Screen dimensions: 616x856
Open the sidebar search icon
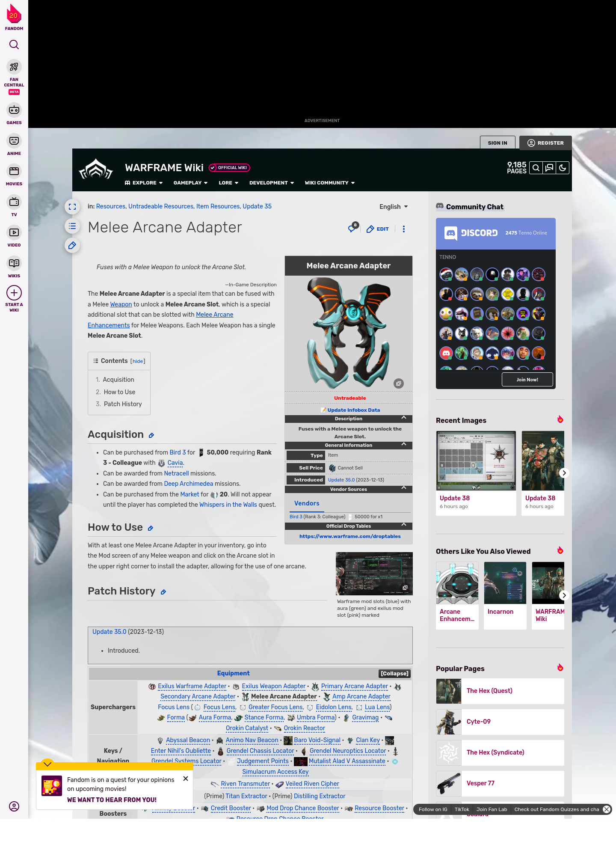(14, 45)
